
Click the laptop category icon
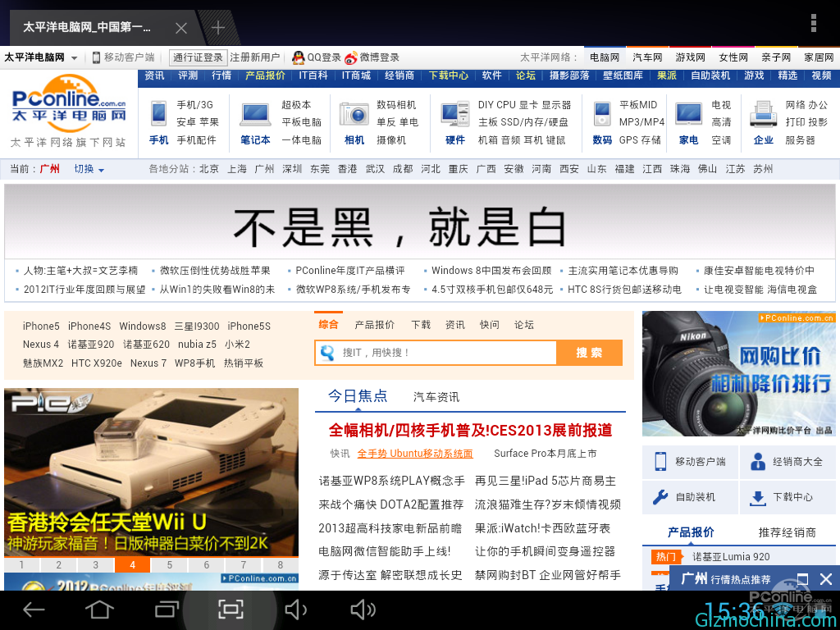(255, 114)
